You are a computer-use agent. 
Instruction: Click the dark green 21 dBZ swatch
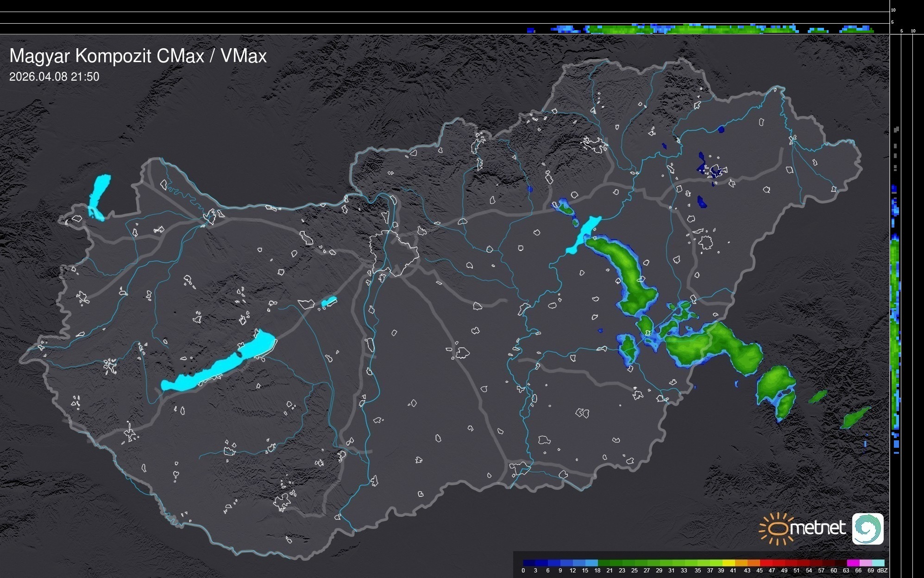point(604,563)
